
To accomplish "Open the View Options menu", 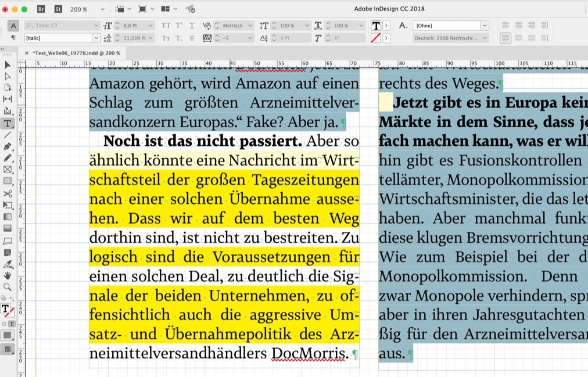I will pyautogui.click(x=123, y=9).
